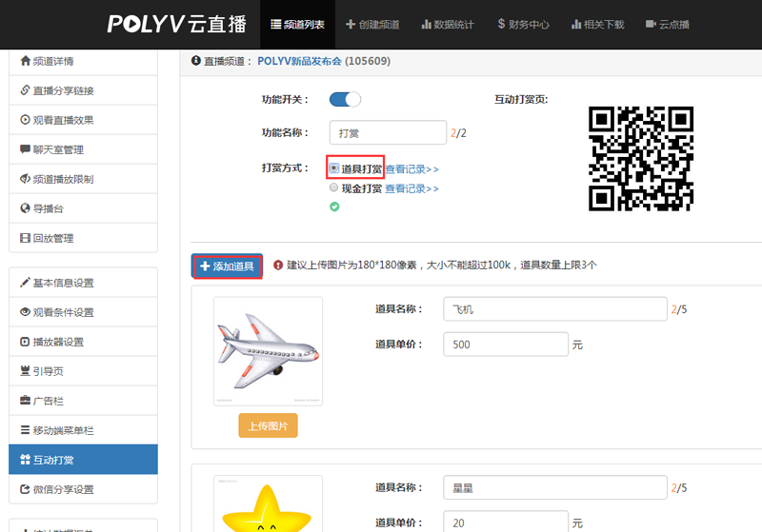Click 查看记录 link beside 道具打赏
The image size is (762, 532).
coord(411,168)
